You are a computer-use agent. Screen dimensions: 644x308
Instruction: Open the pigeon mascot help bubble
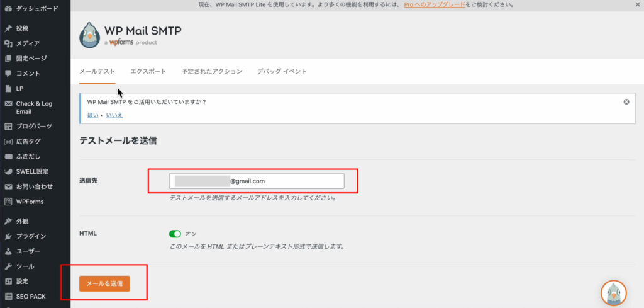pos(614,293)
